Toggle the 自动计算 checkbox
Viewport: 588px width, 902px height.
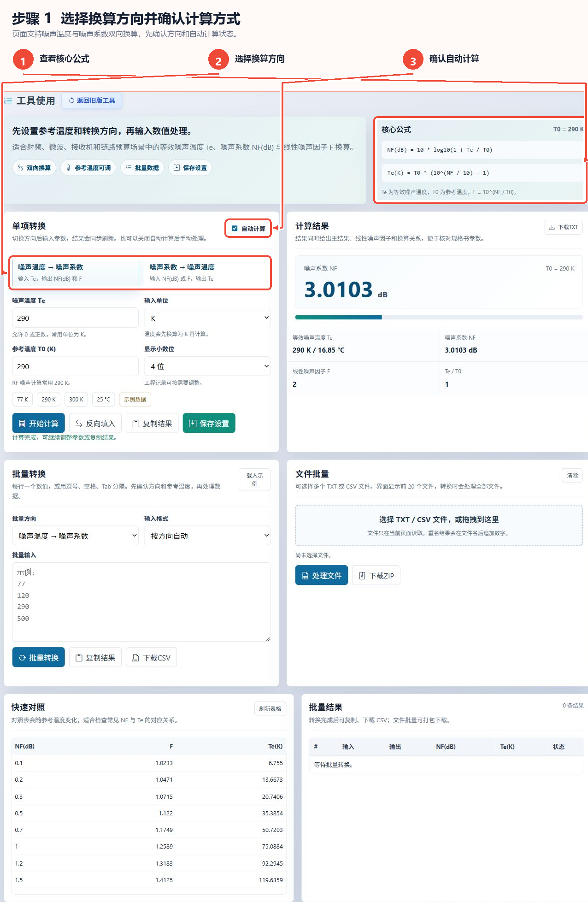coord(235,229)
